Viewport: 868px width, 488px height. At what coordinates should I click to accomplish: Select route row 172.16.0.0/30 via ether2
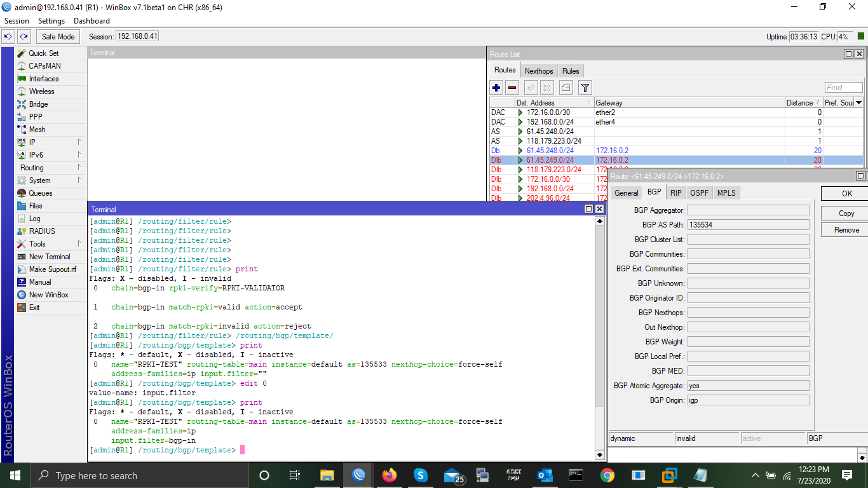pyautogui.click(x=676, y=112)
